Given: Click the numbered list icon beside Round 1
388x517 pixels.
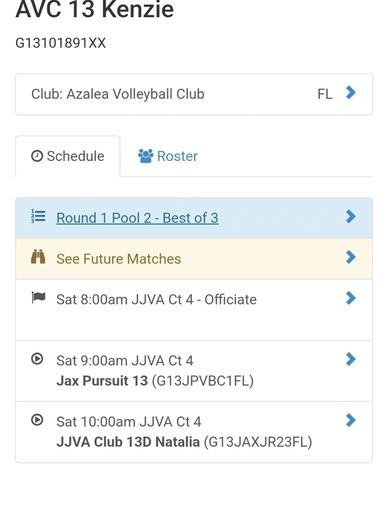Looking at the screenshot, I should click(x=38, y=216).
